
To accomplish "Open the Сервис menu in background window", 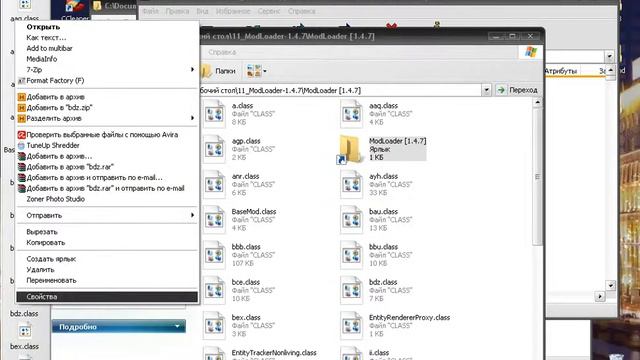I will coord(269,11).
